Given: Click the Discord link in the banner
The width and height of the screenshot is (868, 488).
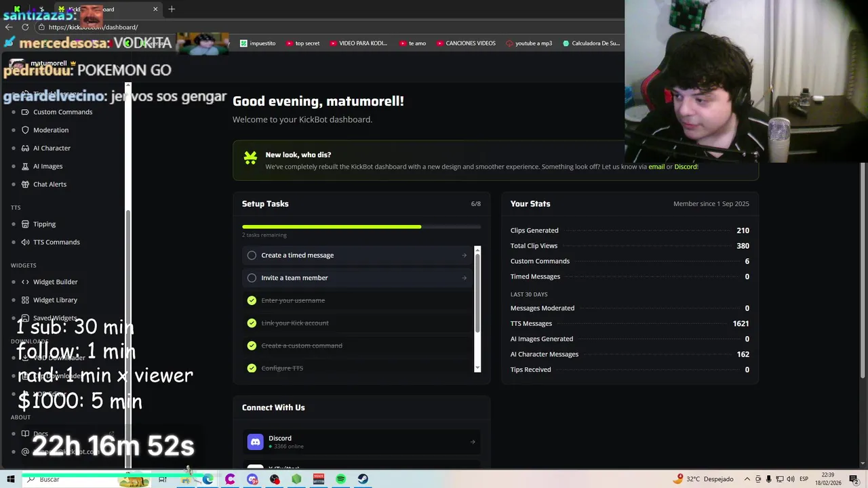Looking at the screenshot, I should pyautogui.click(x=686, y=167).
